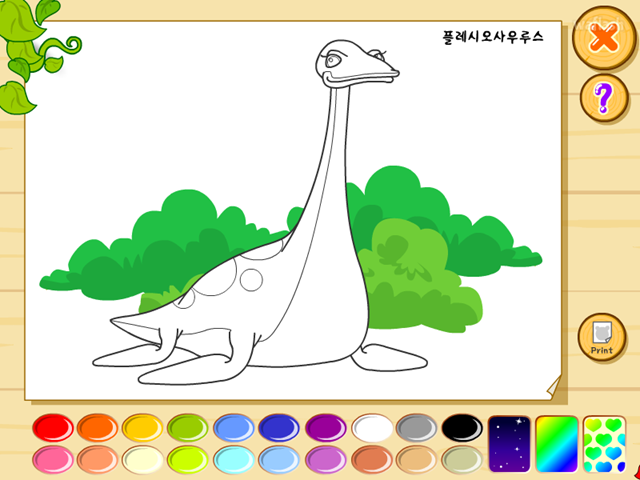Open help with the purple question mark
This screenshot has height=480, width=640.
604,98
